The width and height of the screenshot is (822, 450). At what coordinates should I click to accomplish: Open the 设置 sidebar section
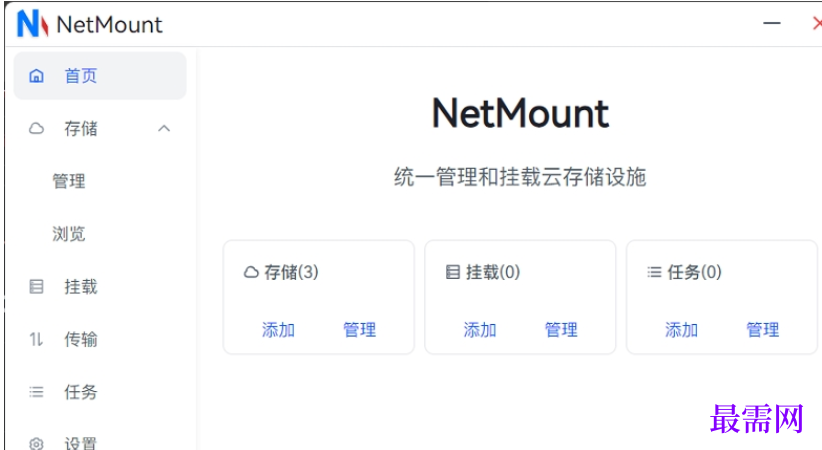pos(81,443)
